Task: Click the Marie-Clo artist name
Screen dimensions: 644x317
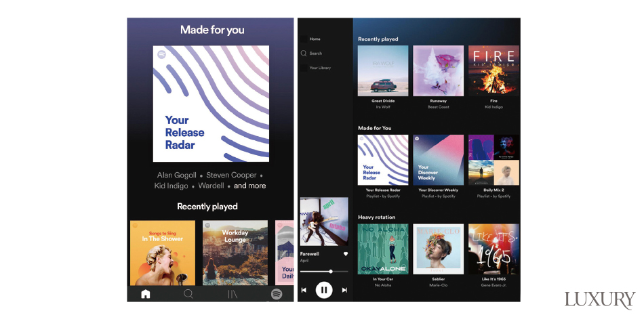Action: [438, 285]
